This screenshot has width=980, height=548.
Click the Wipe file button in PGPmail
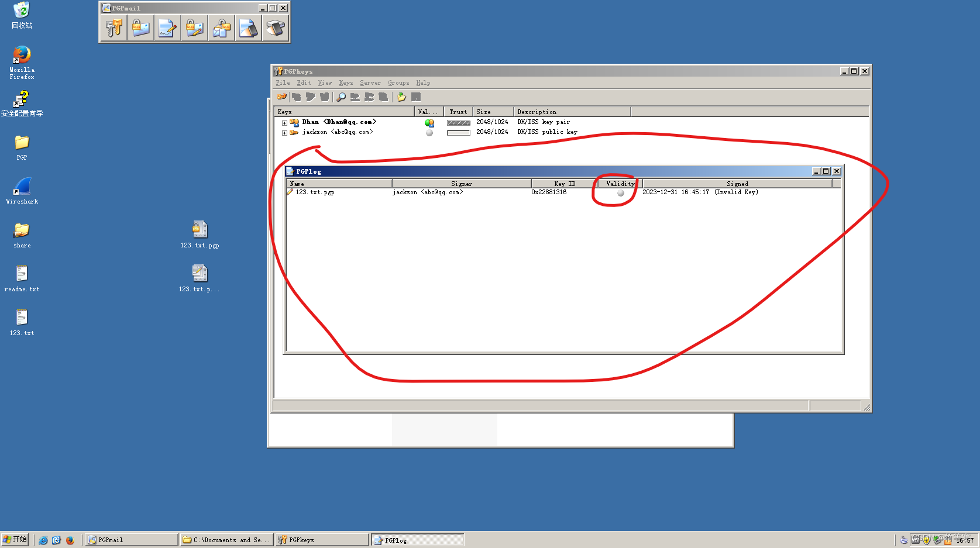(249, 27)
